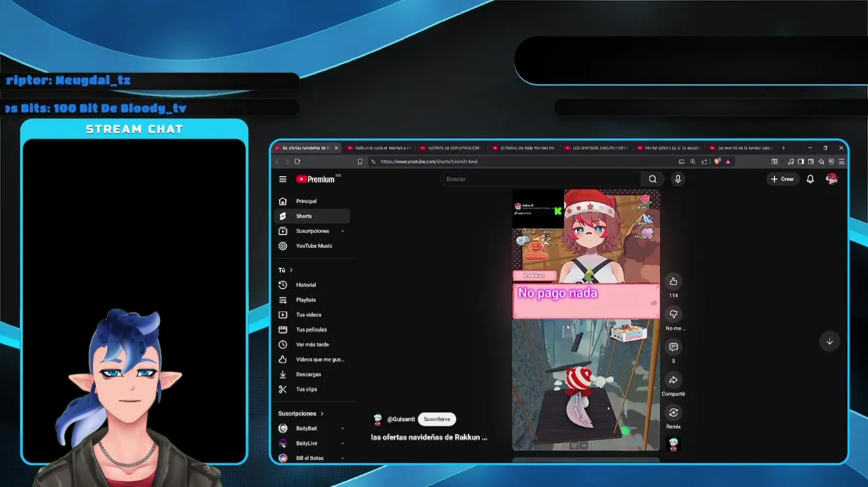Open the notifications bell
This screenshot has height=487, width=868.
810,179
